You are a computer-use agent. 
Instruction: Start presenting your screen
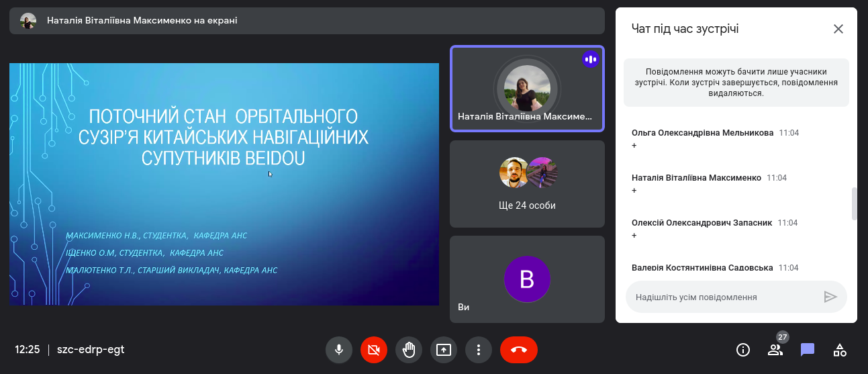point(444,350)
